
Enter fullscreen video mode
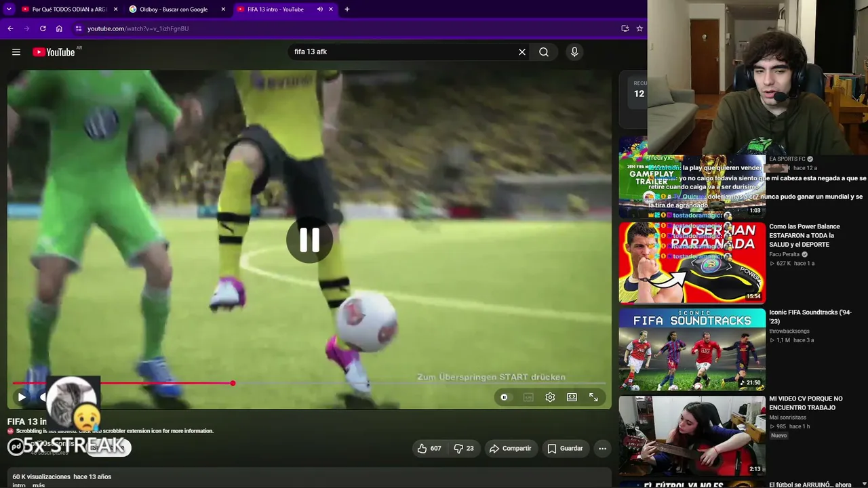coord(593,397)
